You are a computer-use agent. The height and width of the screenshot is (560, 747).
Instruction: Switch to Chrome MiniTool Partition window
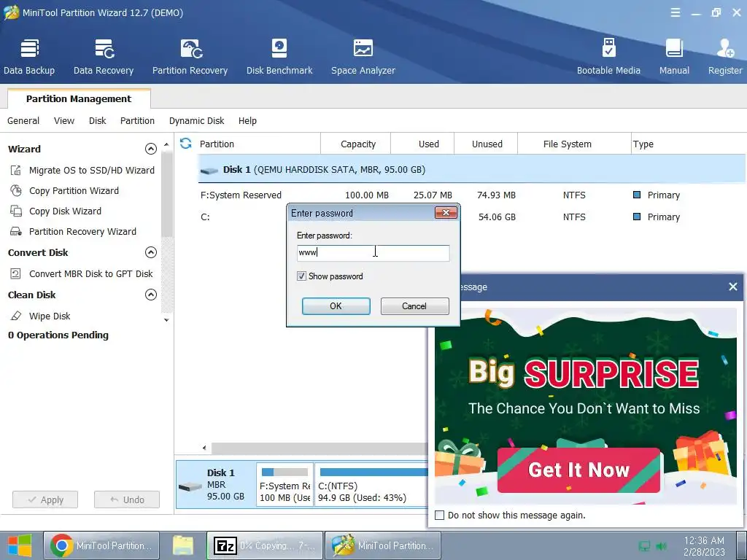[101, 545]
